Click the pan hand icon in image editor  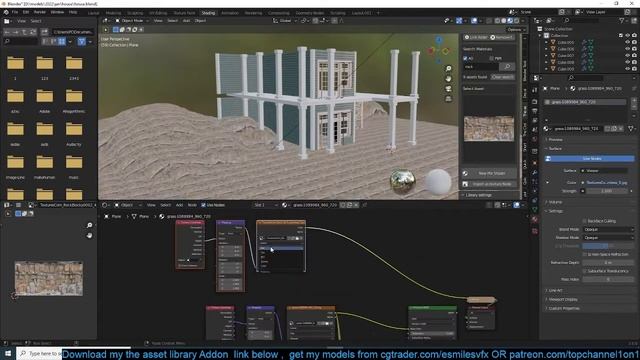tap(89, 236)
